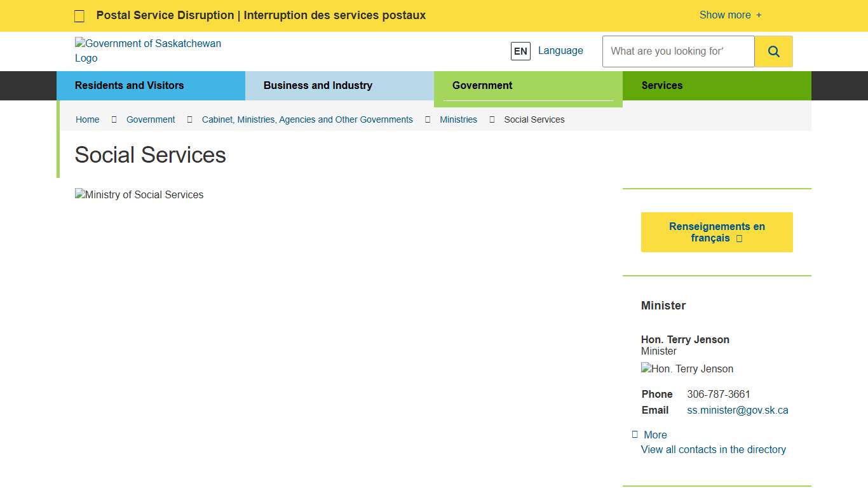Click the search magnifying glass icon
This screenshot has height=488, width=868.
(x=773, y=51)
